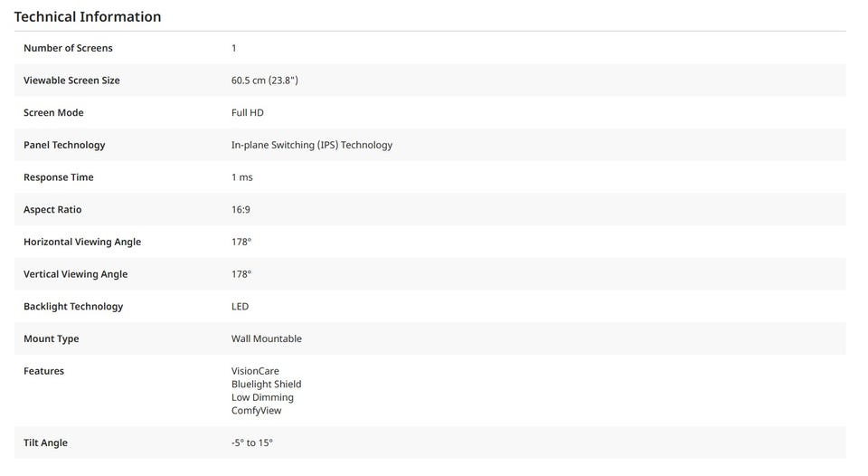This screenshot has height=476, width=868.
Task: Click the Number of Screens label
Action: pyautogui.click(x=68, y=48)
